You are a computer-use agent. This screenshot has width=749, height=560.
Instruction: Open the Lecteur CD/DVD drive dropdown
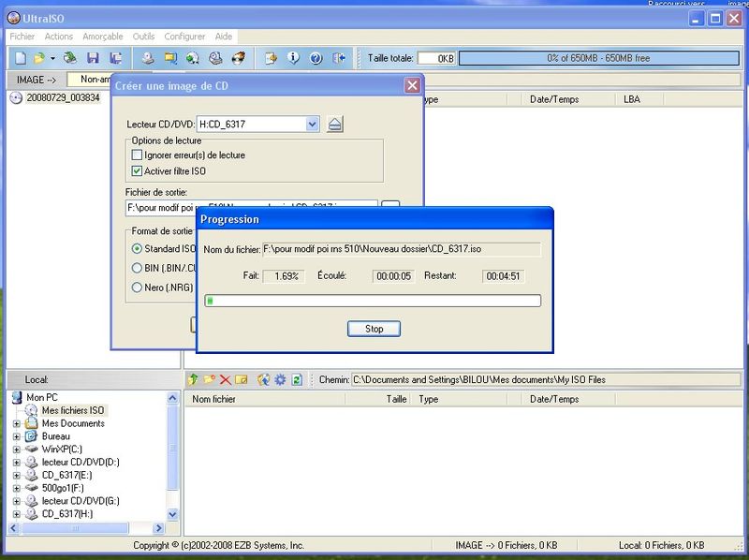[312, 125]
